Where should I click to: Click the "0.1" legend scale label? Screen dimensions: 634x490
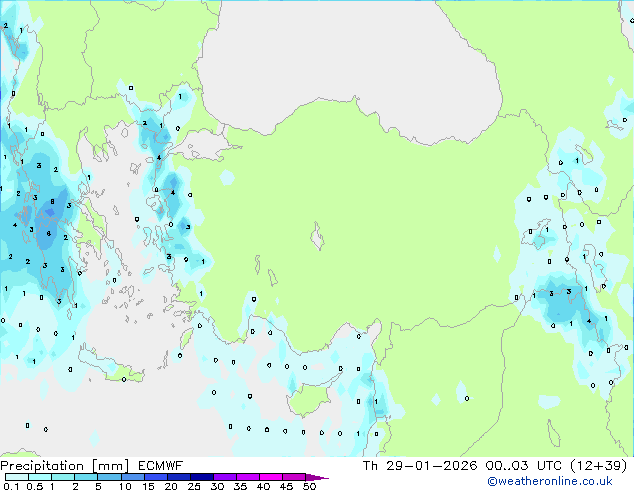(x=11, y=486)
